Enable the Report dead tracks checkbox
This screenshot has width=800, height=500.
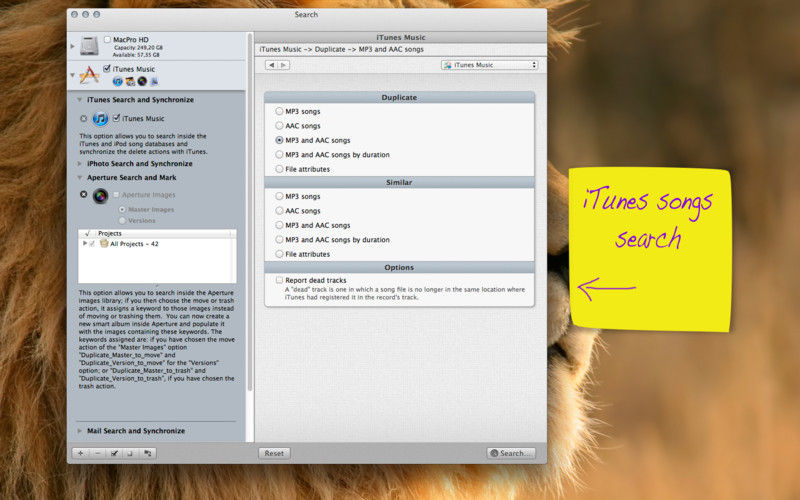[279, 280]
